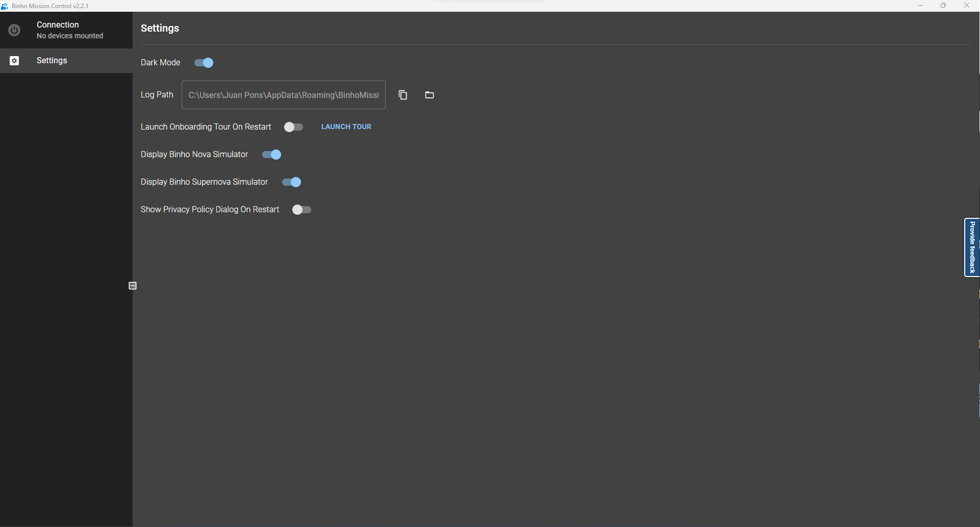Collapse the sidebar with the minus icon
Image resolution: width=980 pixels, height=527 pixels.
tap(133, 286)
